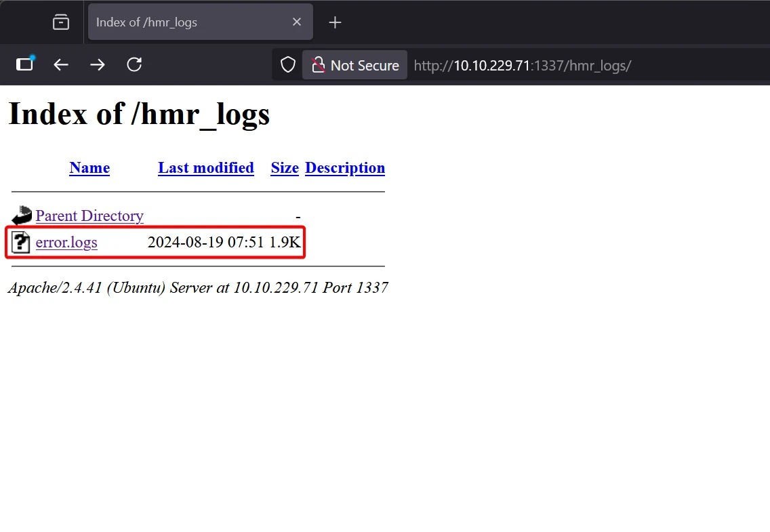Open the Parent Directory link
This screenshot has width=770, height=532.
(89, 216)
